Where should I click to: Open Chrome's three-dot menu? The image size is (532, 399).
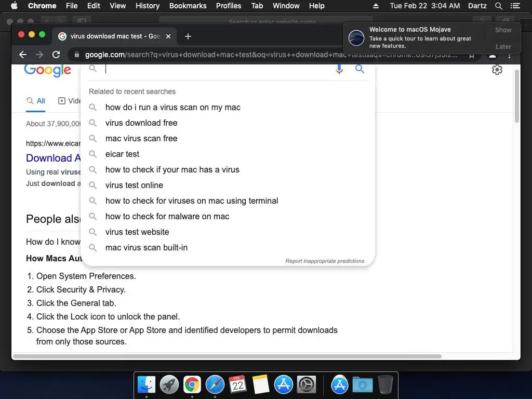coord(509,56)
